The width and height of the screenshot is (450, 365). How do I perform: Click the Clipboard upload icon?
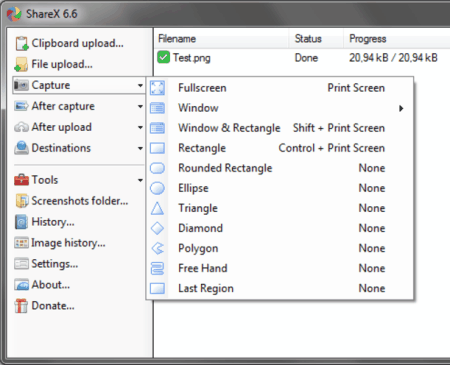coord(22,43)
